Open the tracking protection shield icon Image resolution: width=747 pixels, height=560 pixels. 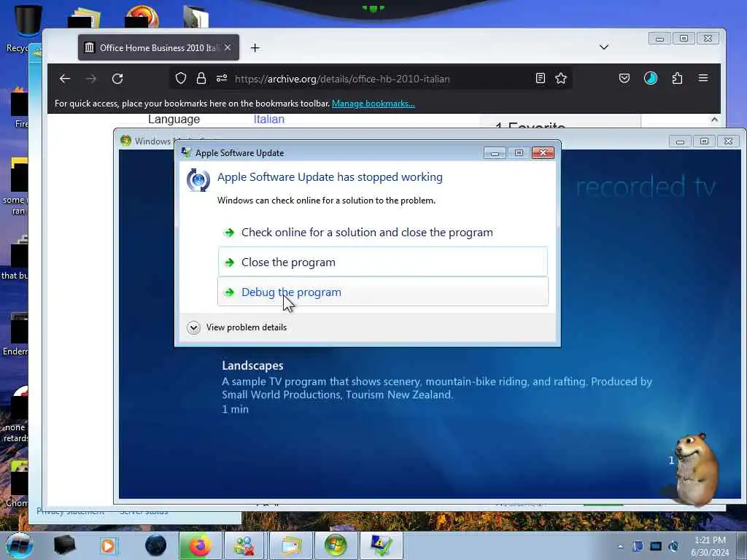coord(181,78)
